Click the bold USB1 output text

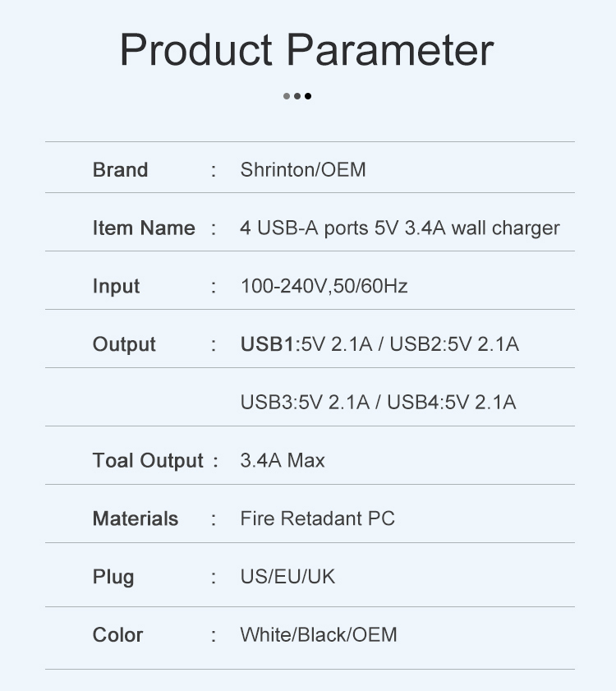[267, 344]
